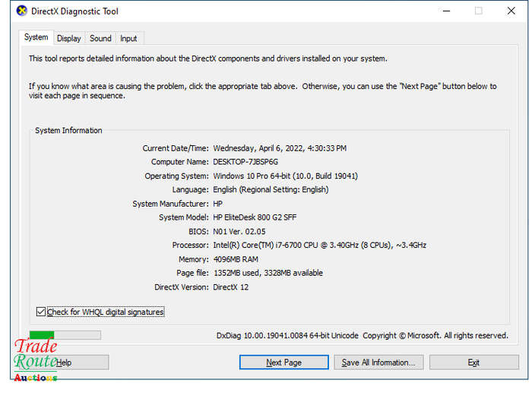The image size is (532, 396).
Task: Switch to the Display tab
Action: point(69,38)
